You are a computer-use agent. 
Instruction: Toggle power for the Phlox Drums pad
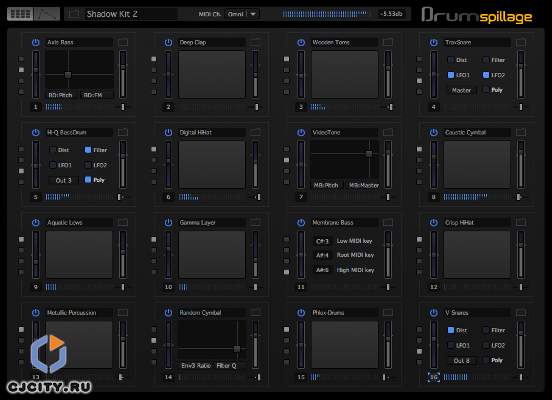301,313
